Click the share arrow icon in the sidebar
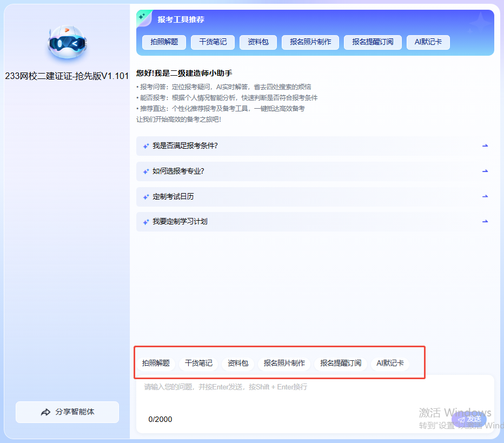The image size is (504, 443). (45, 412)
